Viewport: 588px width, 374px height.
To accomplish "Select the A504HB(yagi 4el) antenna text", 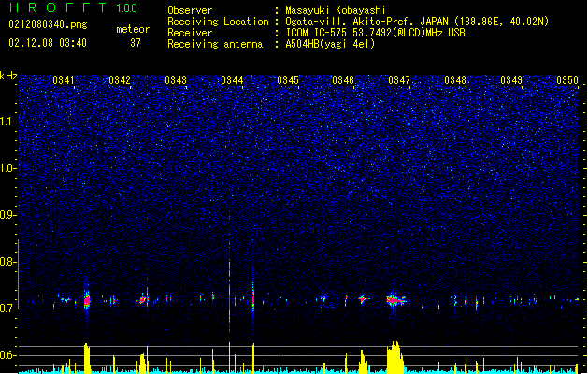I will coord(330,44).
